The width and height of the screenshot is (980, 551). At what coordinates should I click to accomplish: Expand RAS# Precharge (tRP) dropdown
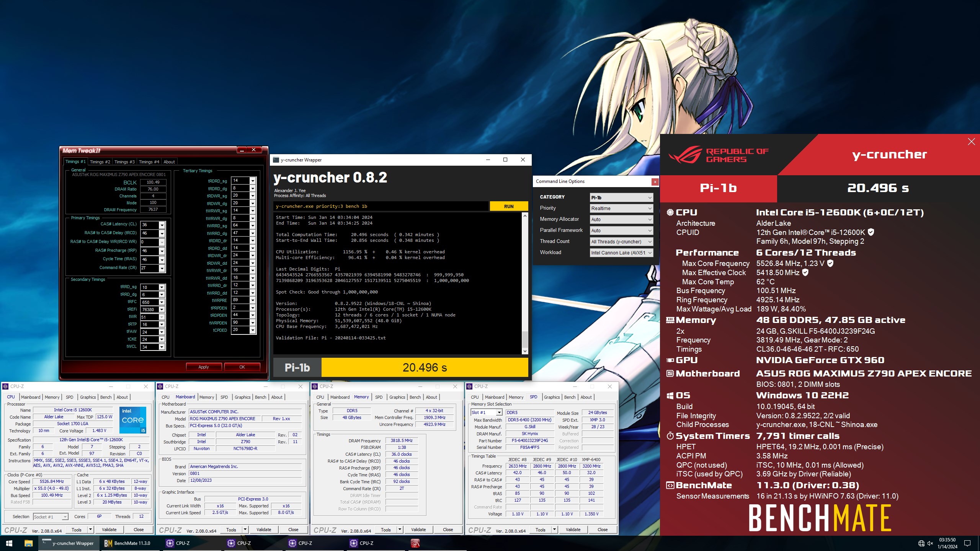pyautogui.click(x=162, y=251)
